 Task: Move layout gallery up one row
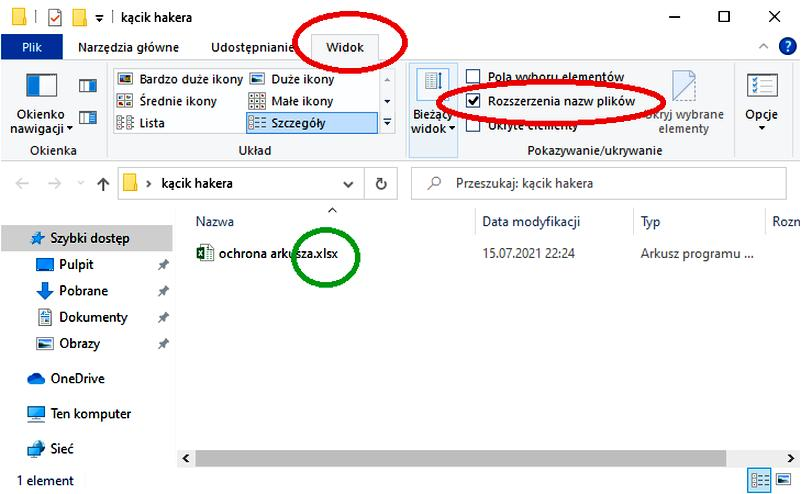(387, 80)
